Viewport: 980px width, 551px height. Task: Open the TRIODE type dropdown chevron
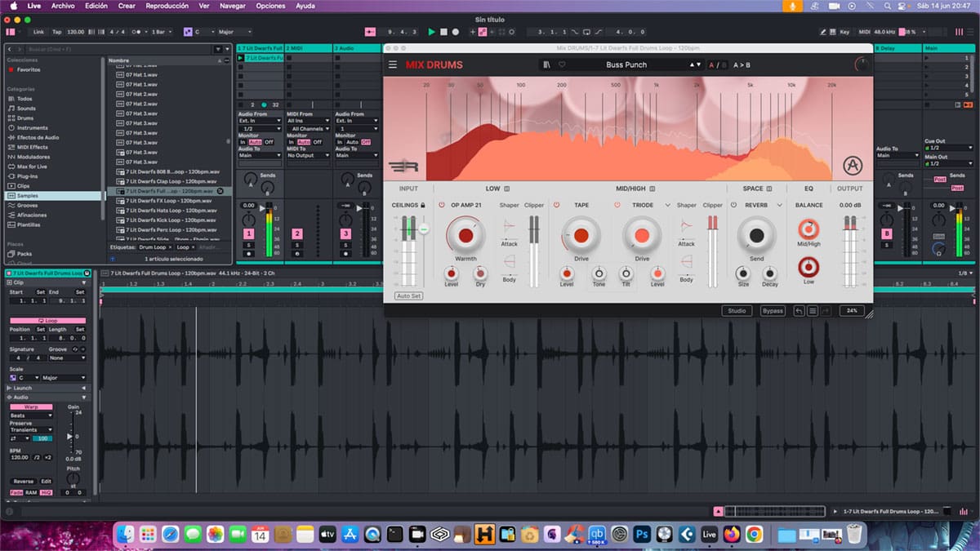click(x=667, y=205)
